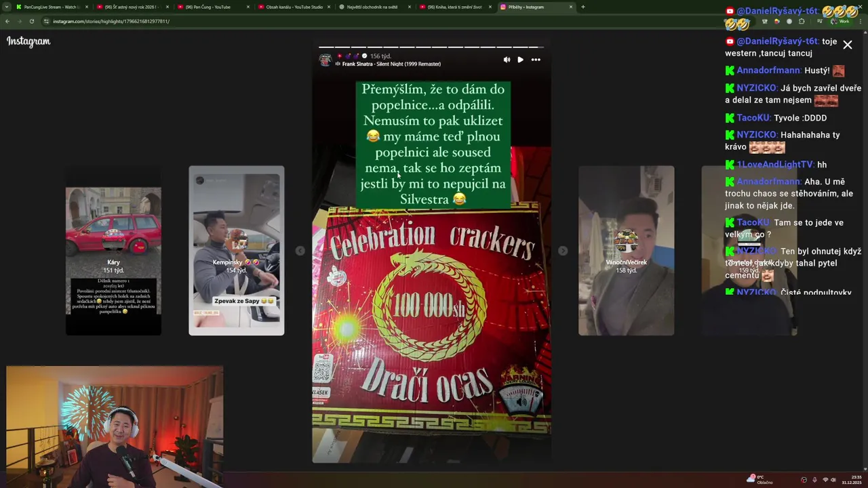
Task: Click NYZICKO's 'Hahahahaha ty krávo' message
Action: [x=783, y=141]
